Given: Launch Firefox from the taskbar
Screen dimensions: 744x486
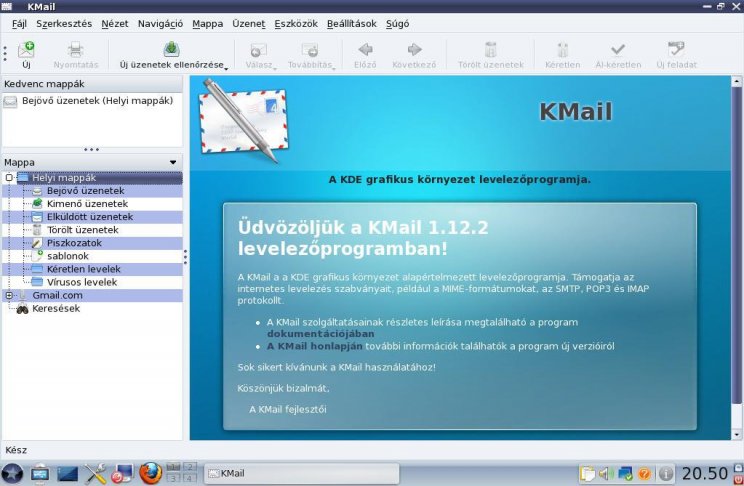Looking at the screenshot, I should 150,473.
